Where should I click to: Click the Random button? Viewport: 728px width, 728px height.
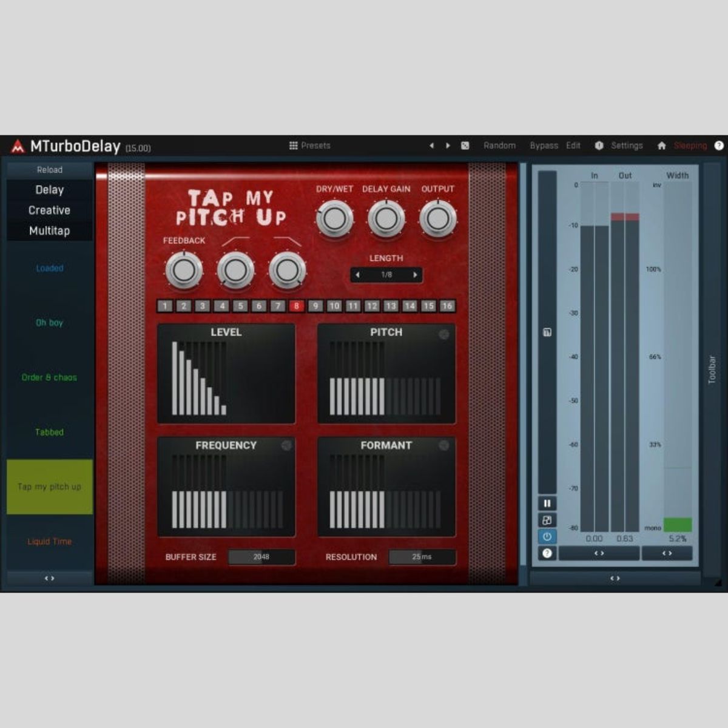(x=499, y=146)
